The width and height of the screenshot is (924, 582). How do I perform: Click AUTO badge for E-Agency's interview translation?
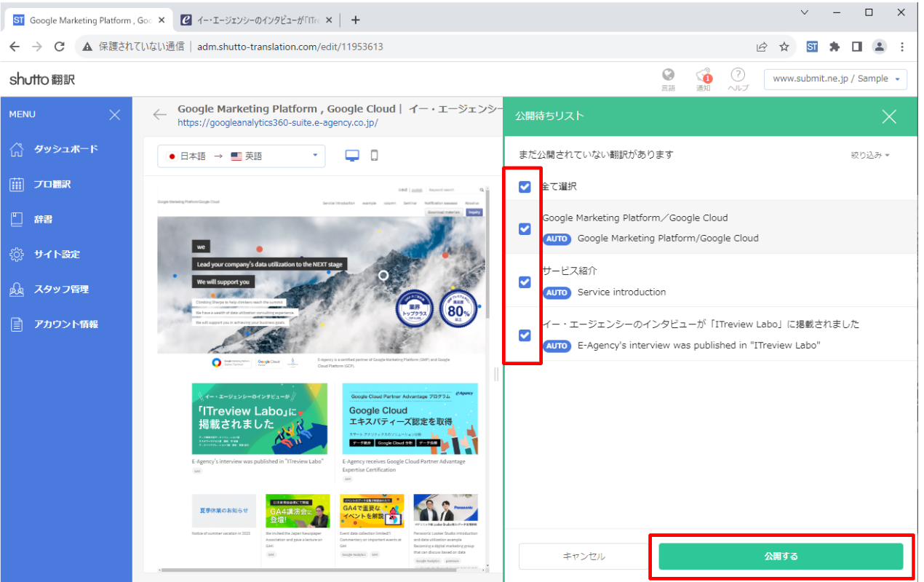coord(557,346)
